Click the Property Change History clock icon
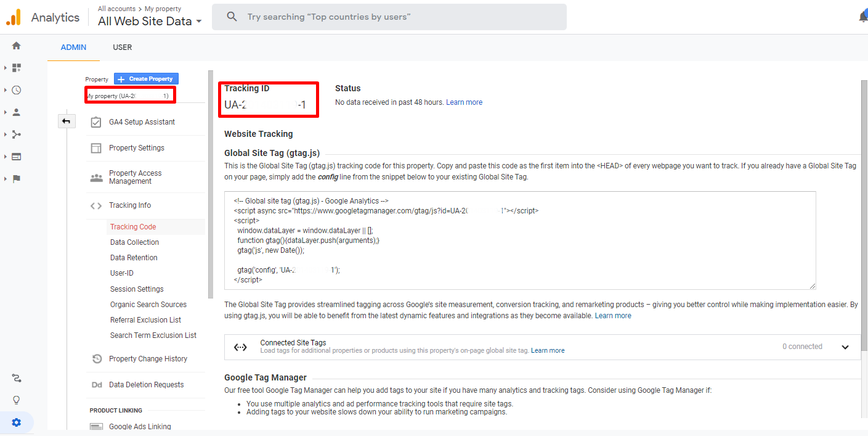 click(x=97, y=359)
